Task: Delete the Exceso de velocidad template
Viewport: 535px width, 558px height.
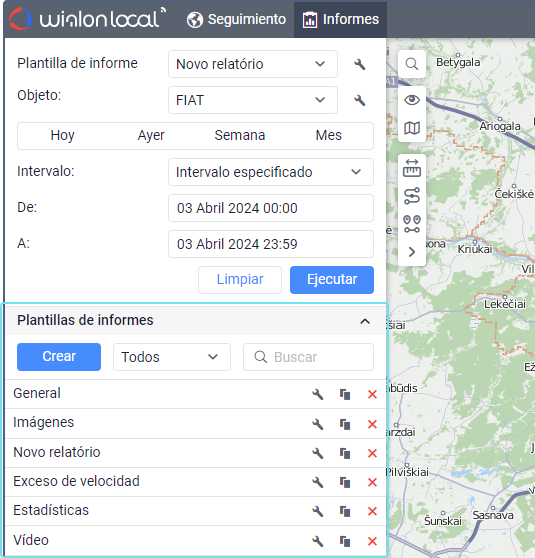Action: [372, 482]
